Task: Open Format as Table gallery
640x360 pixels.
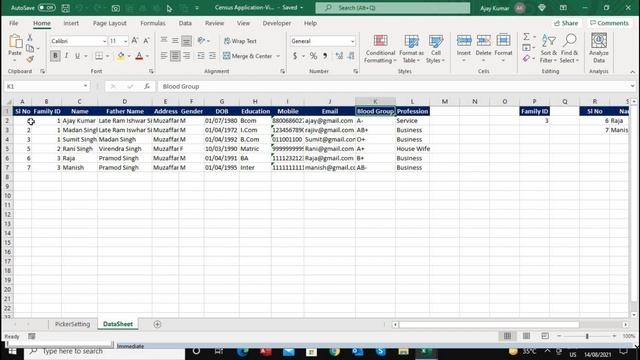Action: tap(411, 49)
